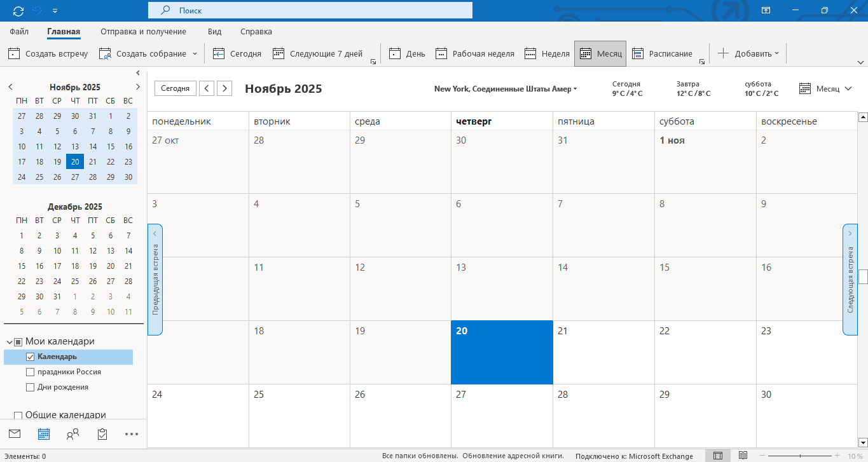Viewport: 868px width, 462px height.
Task: Select Schedule view (Расписание)
Action: click(x=662, y=54)
